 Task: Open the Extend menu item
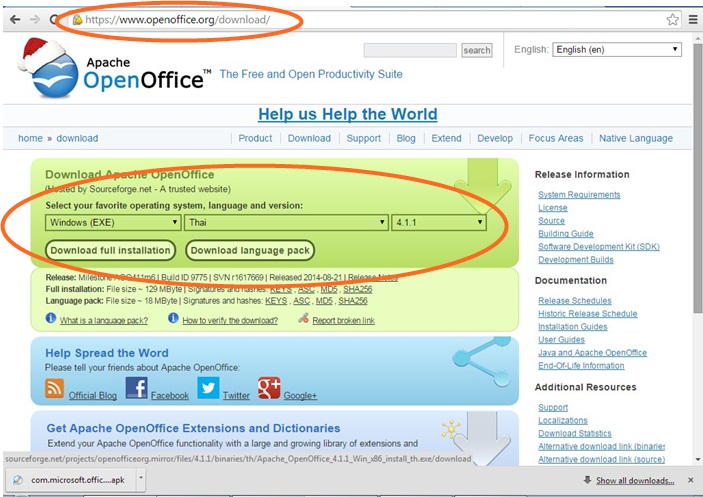446,138
